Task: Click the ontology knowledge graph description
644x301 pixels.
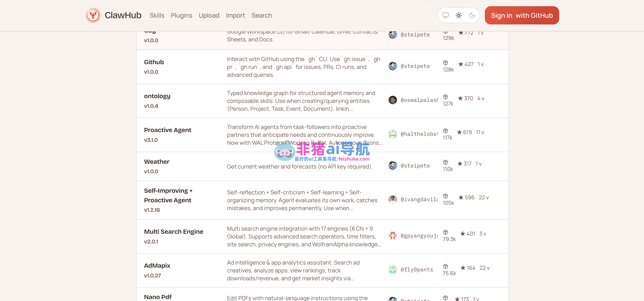Action: (x=301, y=101)
